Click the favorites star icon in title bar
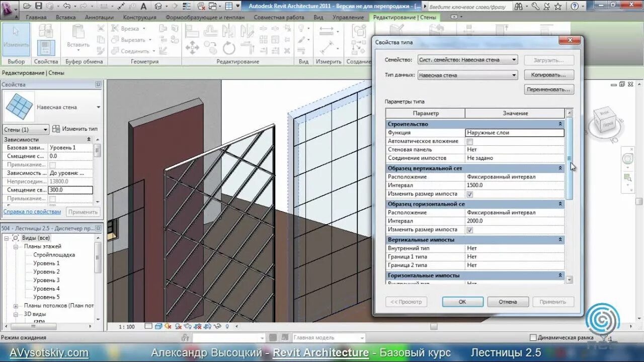The image size is (644, 362). coord(557,6)
